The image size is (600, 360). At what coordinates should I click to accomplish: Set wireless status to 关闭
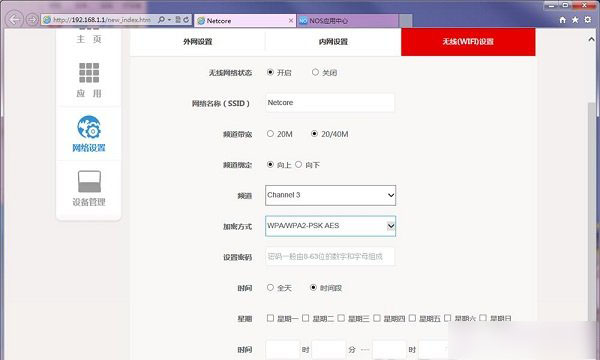pos(315,72)
